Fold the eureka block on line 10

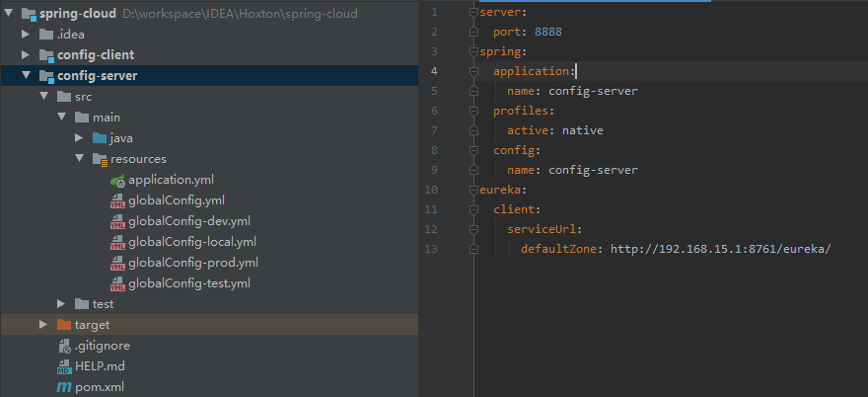[473, 190]
